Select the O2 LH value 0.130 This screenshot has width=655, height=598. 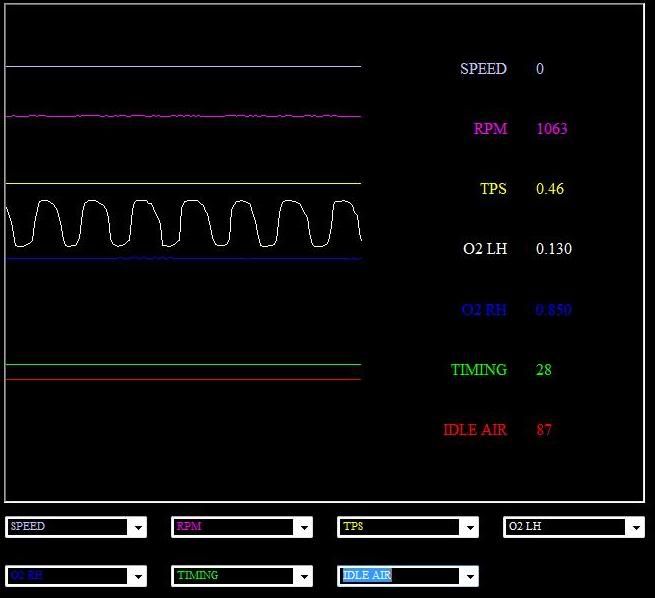point(554,249)
